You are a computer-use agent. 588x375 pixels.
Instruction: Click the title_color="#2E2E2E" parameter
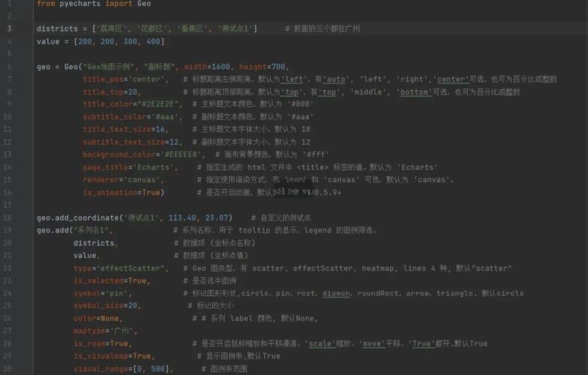coord(130,104)
